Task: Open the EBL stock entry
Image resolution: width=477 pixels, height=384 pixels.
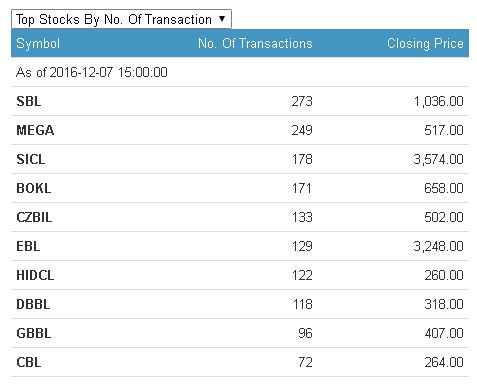Action: (x=28, y=246)
